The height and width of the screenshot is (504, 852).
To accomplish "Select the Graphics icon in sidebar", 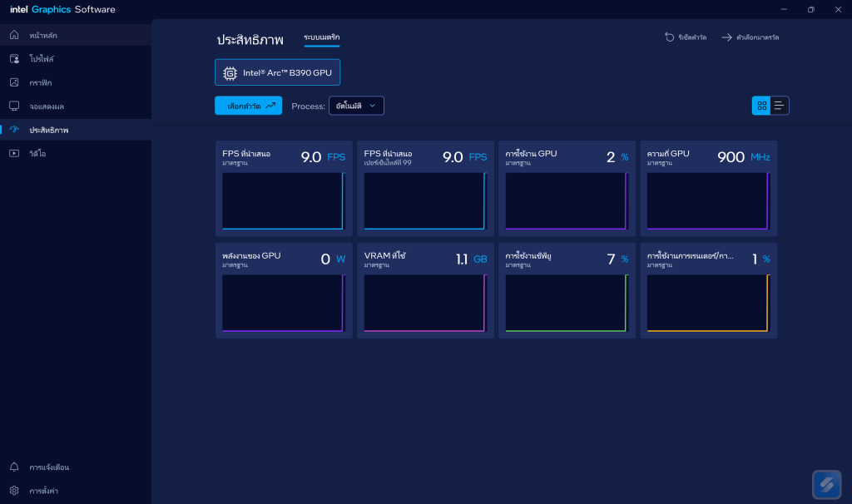I will (x=14, y=82).
